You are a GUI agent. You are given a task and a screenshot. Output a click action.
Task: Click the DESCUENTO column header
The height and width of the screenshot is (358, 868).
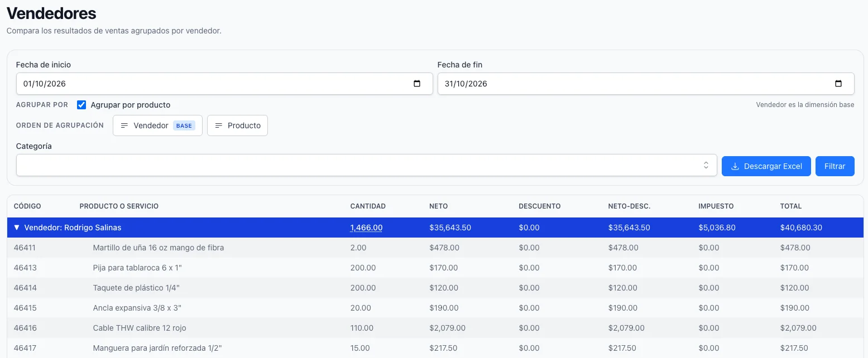tap(540, 206)
